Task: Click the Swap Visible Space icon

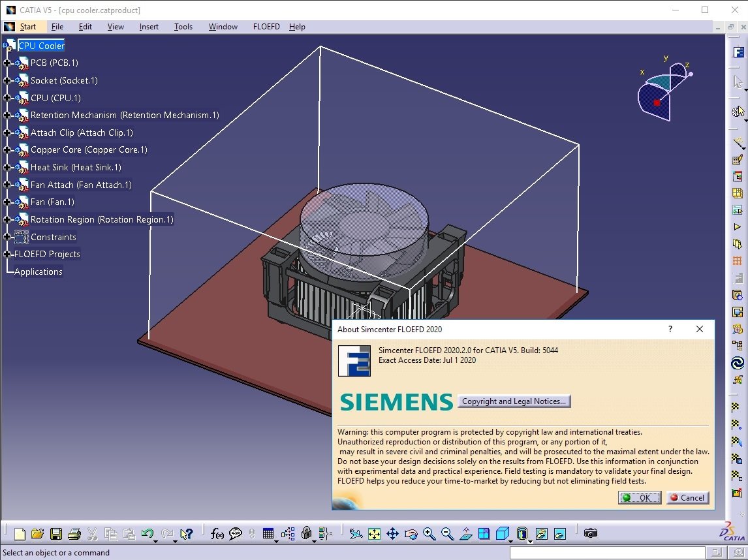Action: (560, 534)
